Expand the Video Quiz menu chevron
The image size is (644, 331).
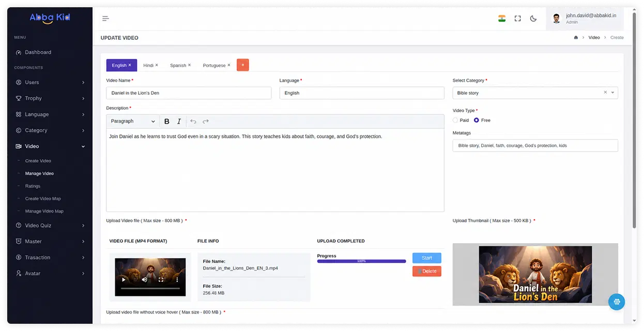pyautogui.click(x=83, y=225)
